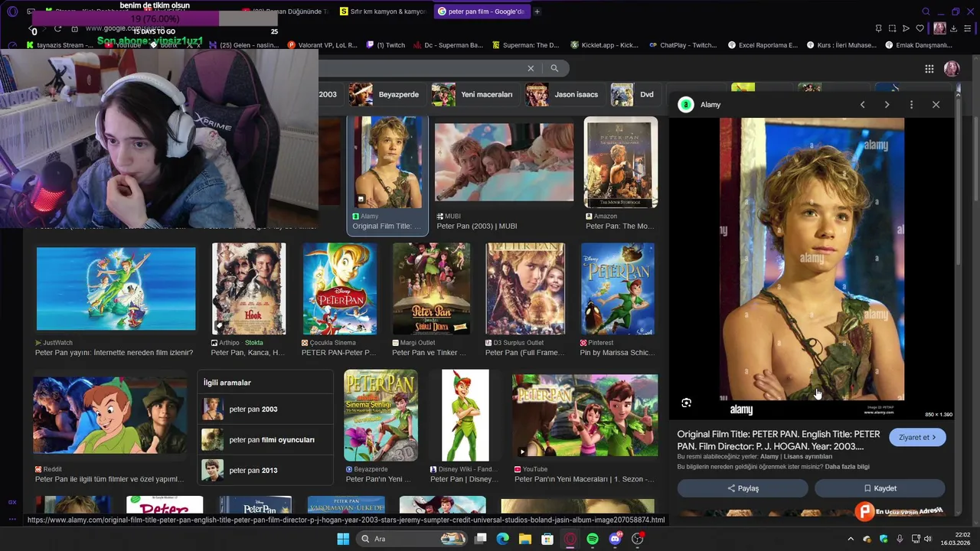Open Discord from the taskbar

coord(615,539)
